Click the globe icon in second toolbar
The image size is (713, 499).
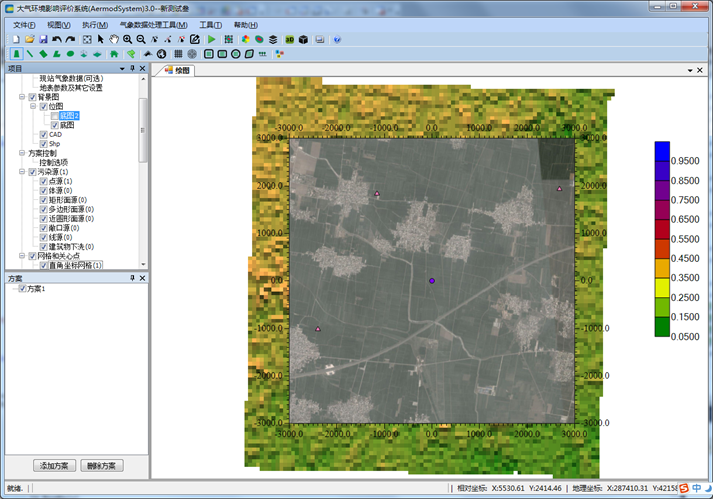[162, 54]
